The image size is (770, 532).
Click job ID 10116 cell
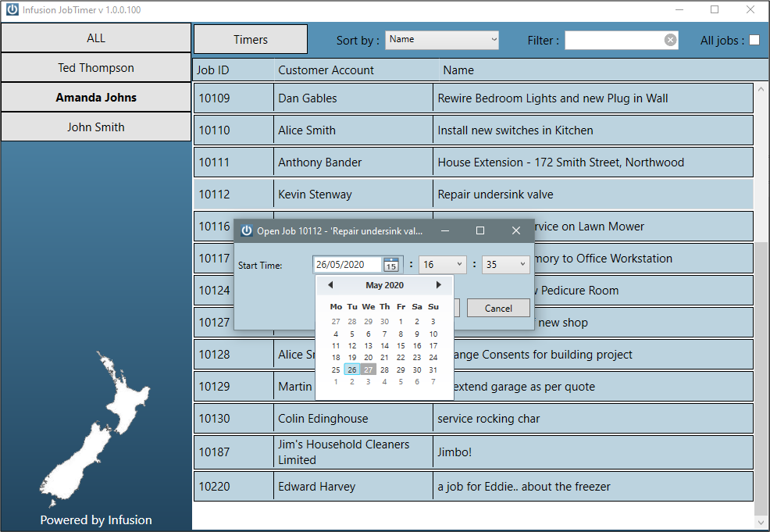pyautogui.click(x=214, y=227)
